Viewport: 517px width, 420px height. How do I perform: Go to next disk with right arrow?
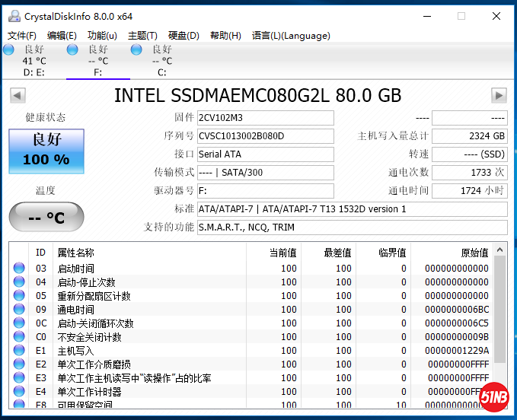(x=499, y=95)
